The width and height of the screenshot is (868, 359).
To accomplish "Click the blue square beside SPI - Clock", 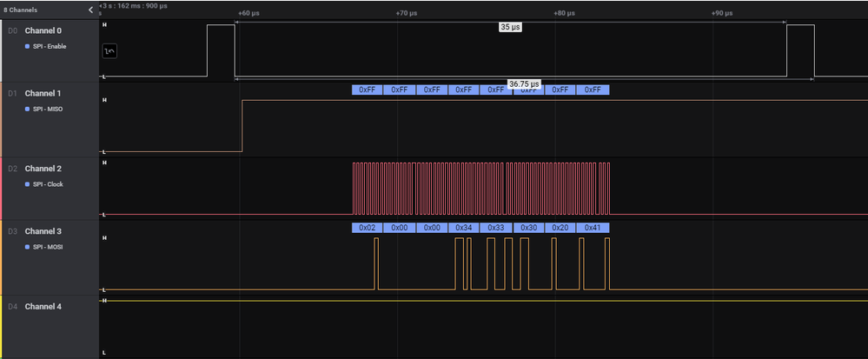I will [x=27, y=184].
